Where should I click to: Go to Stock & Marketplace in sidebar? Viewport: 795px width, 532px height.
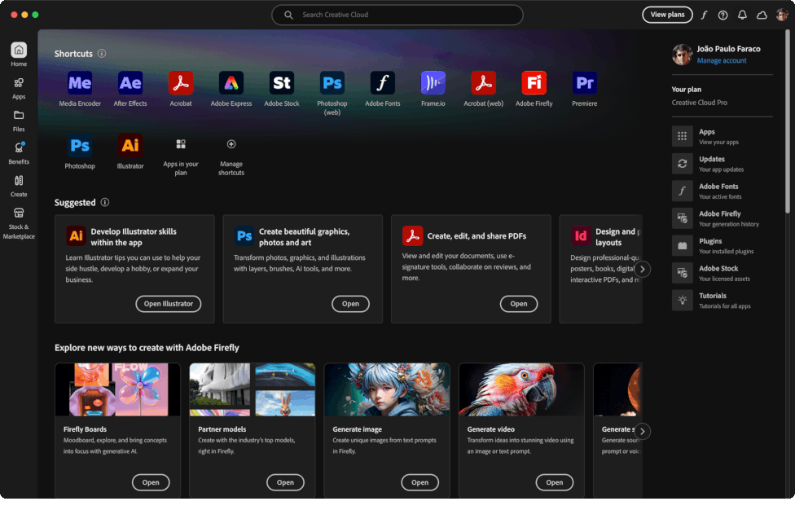pyautogui.click(x=18, y=220)
